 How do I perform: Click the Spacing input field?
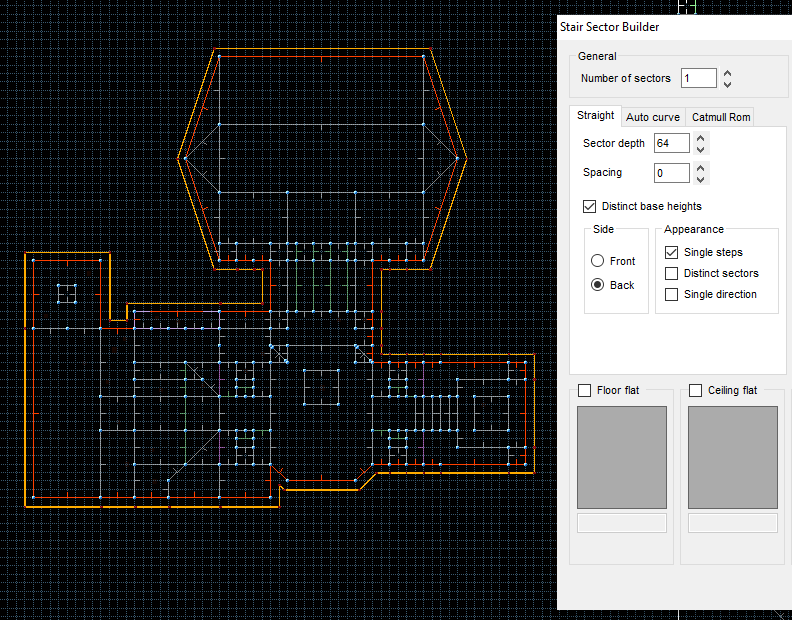click(672, 173)
